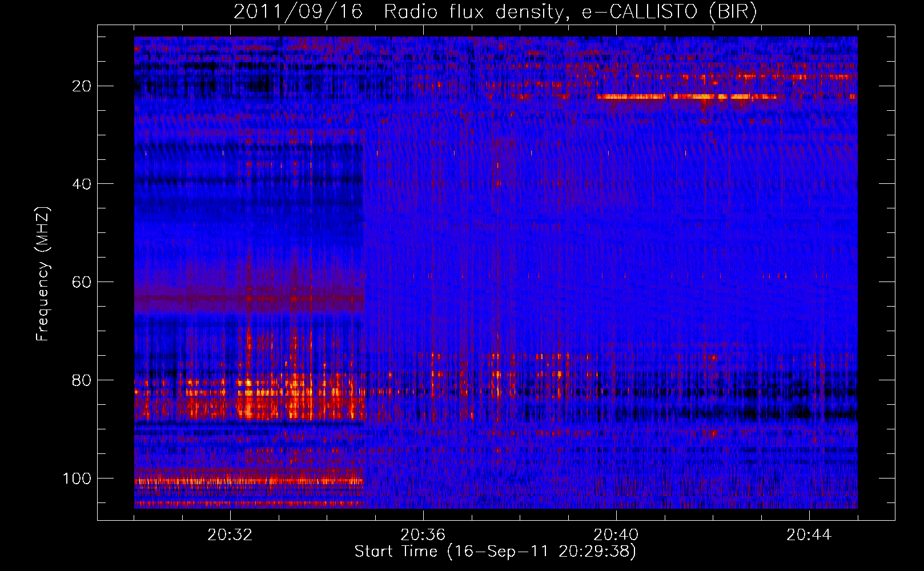The width and height of the screenshot is (924, 571).
Task: Click the 'Frequency (MHZ)' axis label
Action: [x=43, y=274]
